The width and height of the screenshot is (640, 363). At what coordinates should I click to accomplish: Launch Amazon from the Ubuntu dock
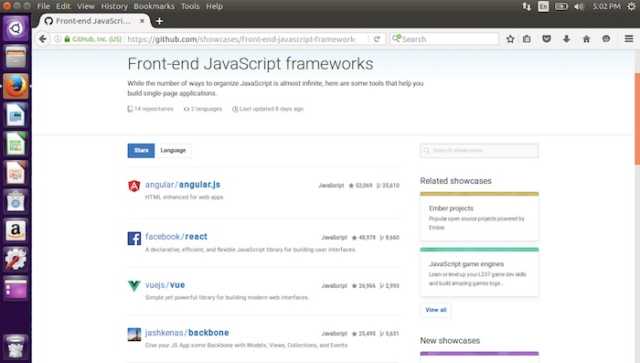pos(16,230)
